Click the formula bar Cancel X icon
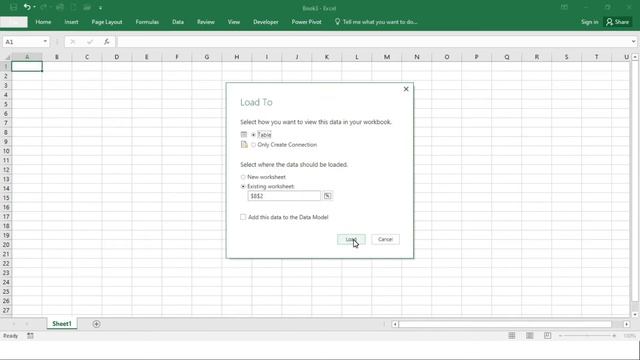This screenshot has width=640, height=360. click(x=73, y=42)
